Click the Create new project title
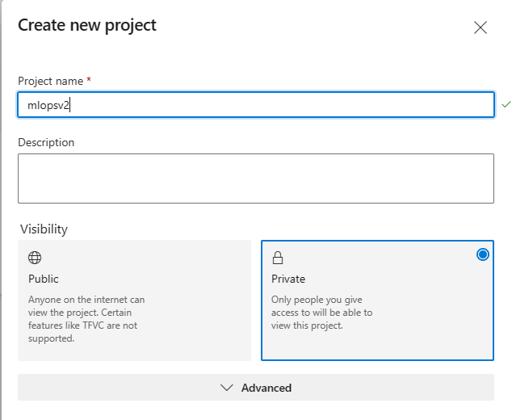The image size is (512, 420). click(x=87, y=25)
